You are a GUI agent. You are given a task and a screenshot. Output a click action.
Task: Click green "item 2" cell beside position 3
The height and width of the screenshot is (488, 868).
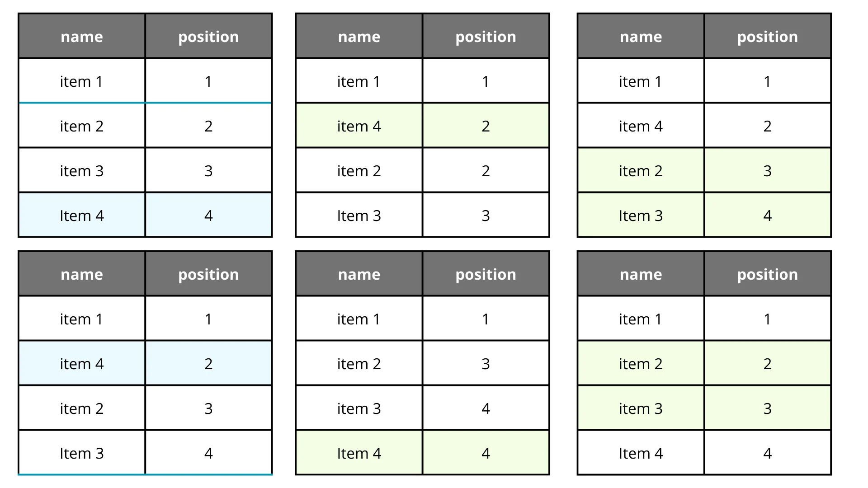coord(641,171)
